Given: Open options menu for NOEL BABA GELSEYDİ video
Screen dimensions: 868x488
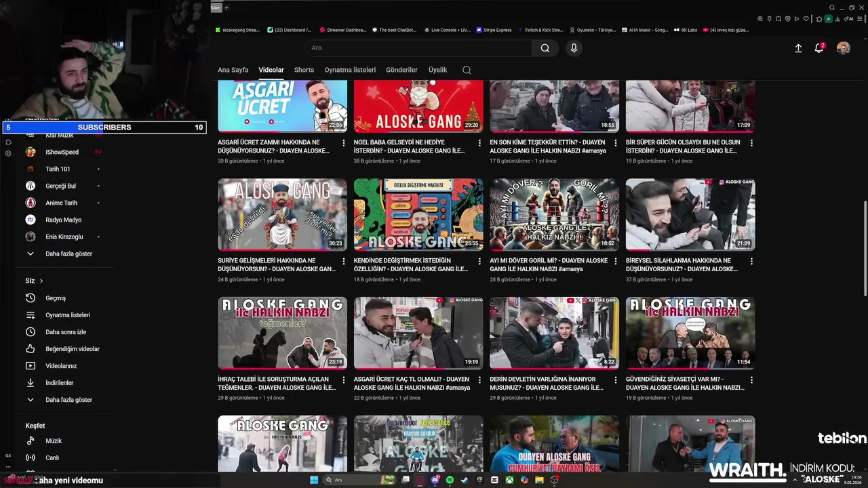Looking at the screenshot, I should click(479, 143).
